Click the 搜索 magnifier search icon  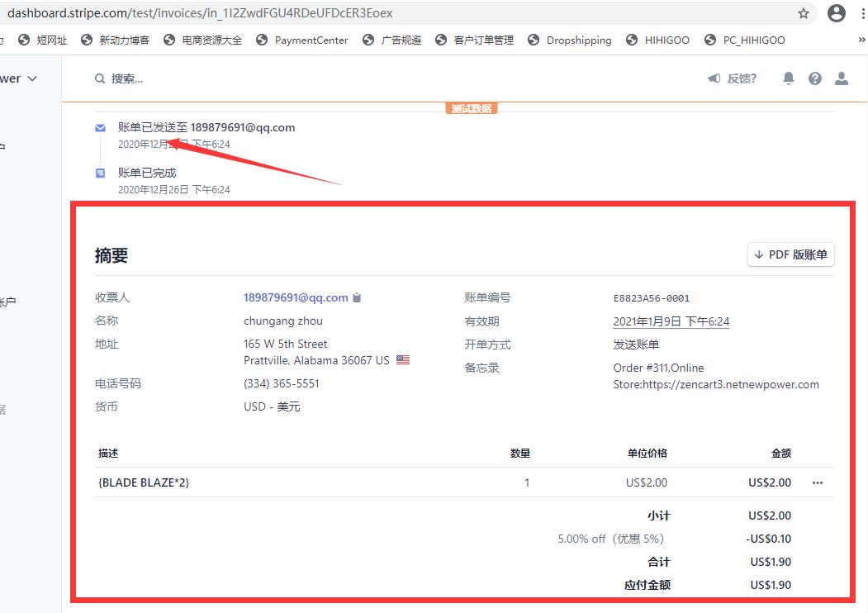99,78
